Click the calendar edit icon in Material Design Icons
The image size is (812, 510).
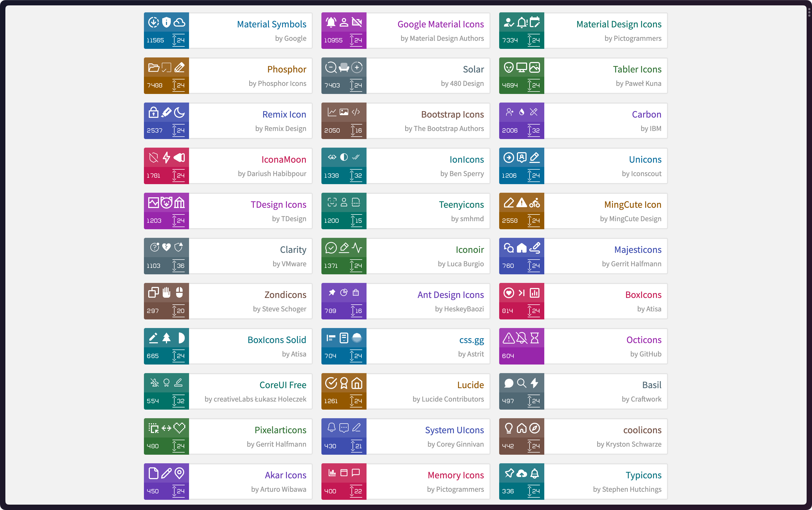pyautogui.click(x=534, y=22)
